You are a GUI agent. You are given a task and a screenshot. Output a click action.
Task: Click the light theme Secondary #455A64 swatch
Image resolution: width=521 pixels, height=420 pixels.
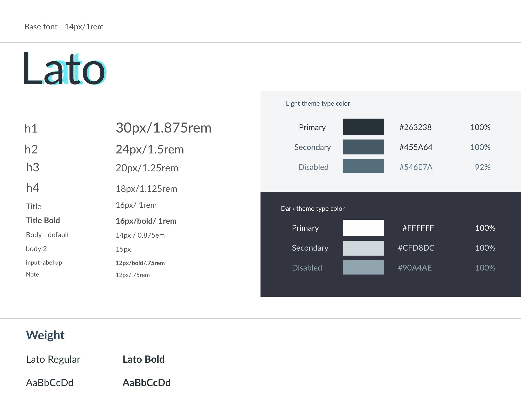363,147
